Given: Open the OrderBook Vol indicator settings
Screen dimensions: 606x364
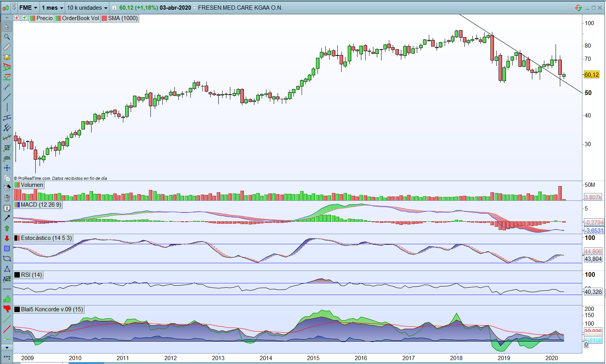Looking at the screenshot, I should tap(77, 18).
